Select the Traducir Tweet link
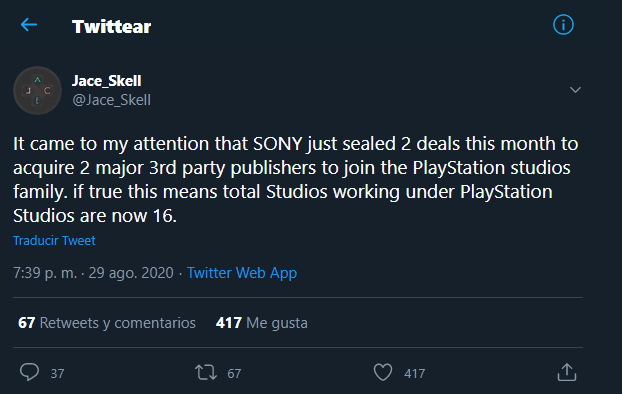The width and height of the screenshot is (622, 394). pos(54,240)
